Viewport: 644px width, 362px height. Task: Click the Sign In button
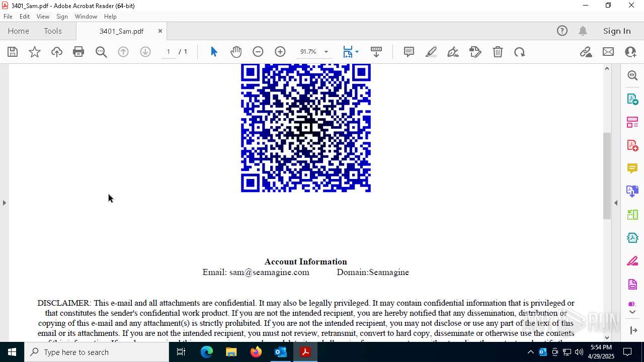[617, 31]
